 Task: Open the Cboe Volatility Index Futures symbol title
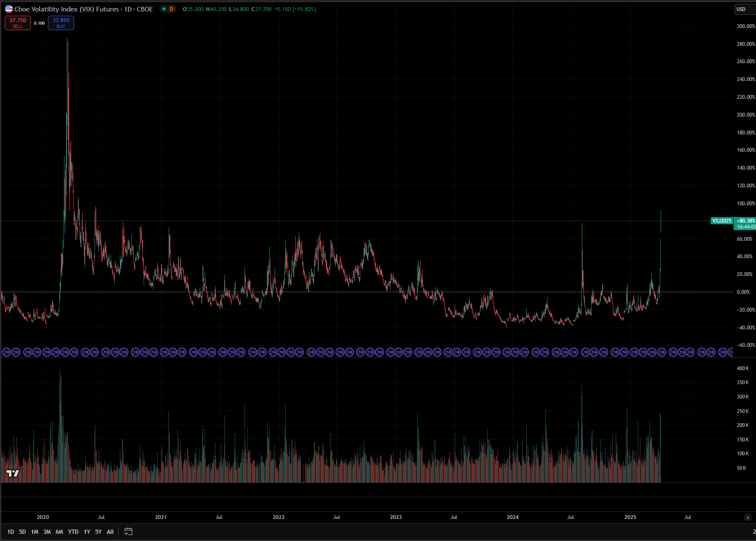(x=83, y=9)
